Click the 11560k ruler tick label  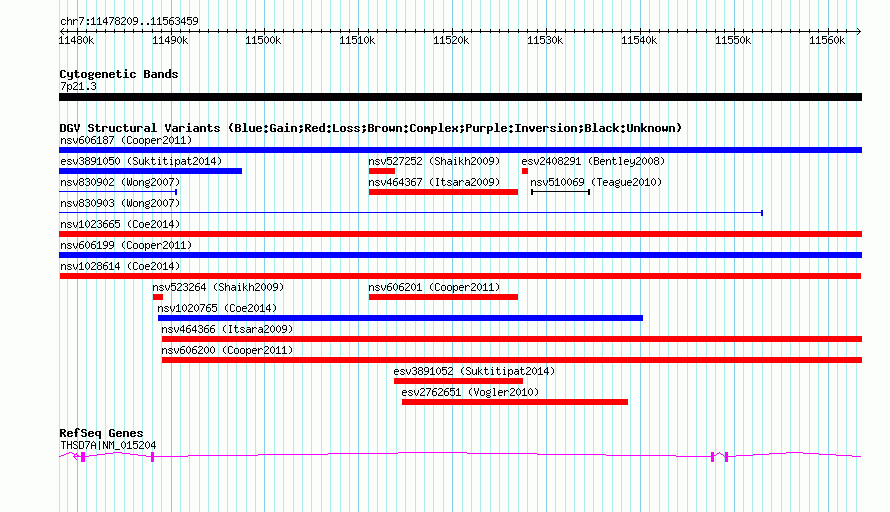click(x=827, y=40)
